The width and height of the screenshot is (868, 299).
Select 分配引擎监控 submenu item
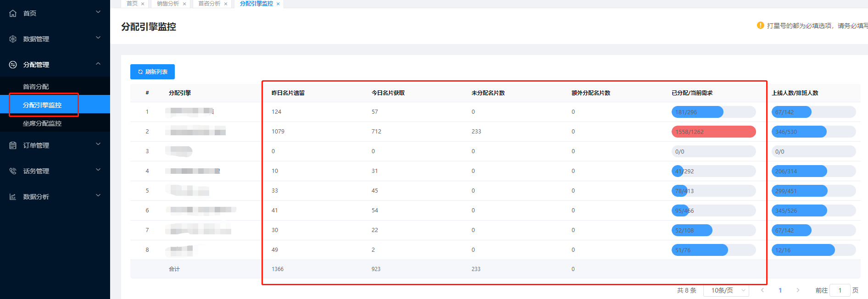[55, 105]
